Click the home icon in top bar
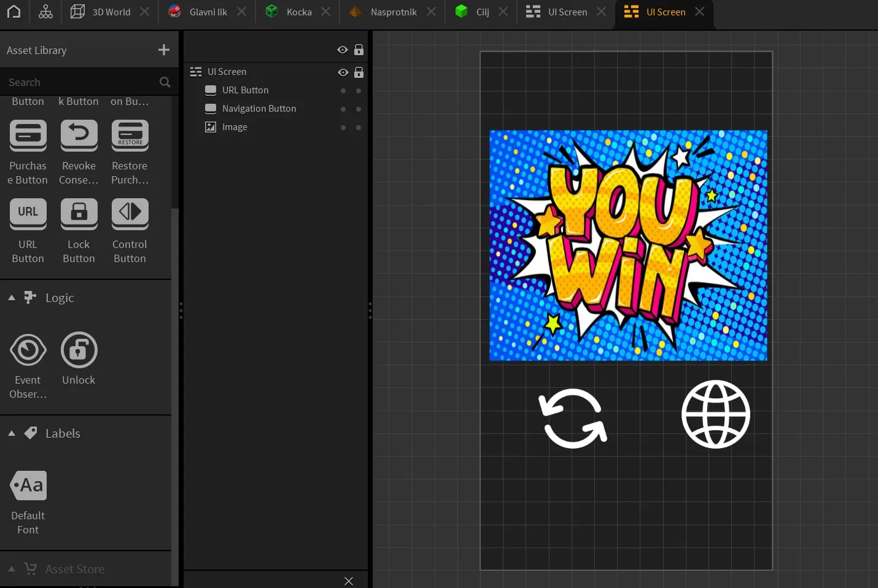Image resolution: width=878 pixels, height=588 pixels. coord(14,12)
